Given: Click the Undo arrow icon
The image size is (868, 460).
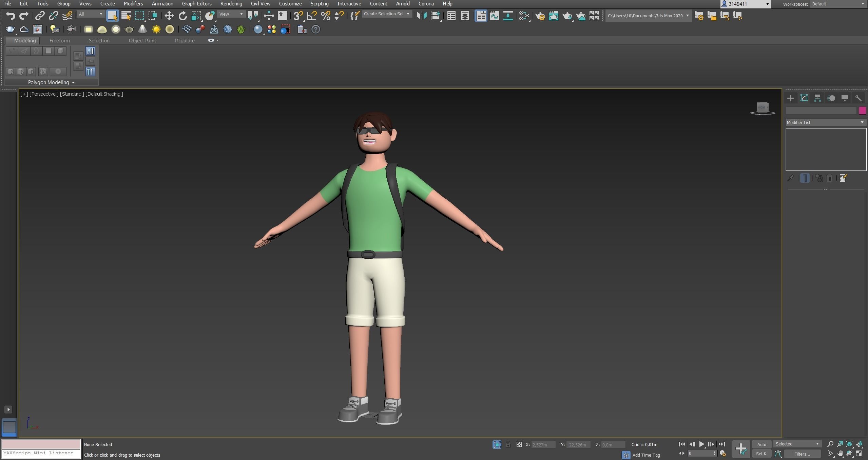Looking at the screenshot, I should (x=10, y=16).
